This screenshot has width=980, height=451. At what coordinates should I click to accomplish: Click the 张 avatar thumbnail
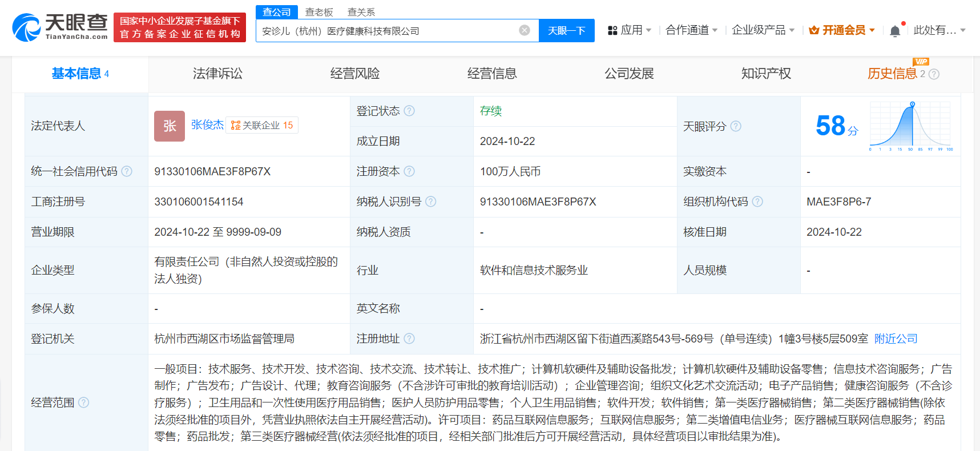(170, 126)
